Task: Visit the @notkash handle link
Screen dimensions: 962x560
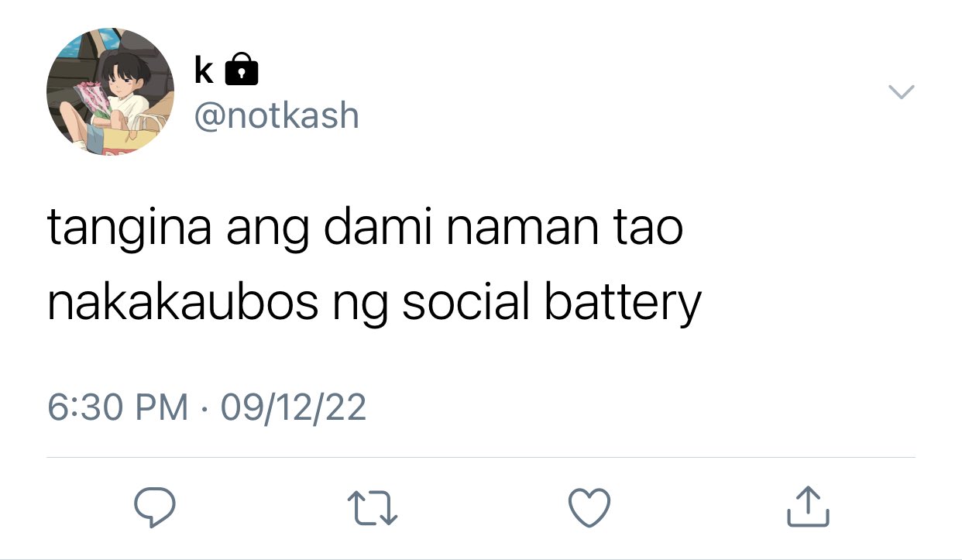Action: [276, 116]
